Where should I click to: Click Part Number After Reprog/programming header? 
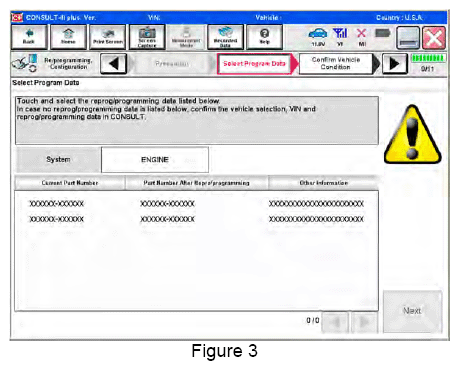(x=197, y=183)
